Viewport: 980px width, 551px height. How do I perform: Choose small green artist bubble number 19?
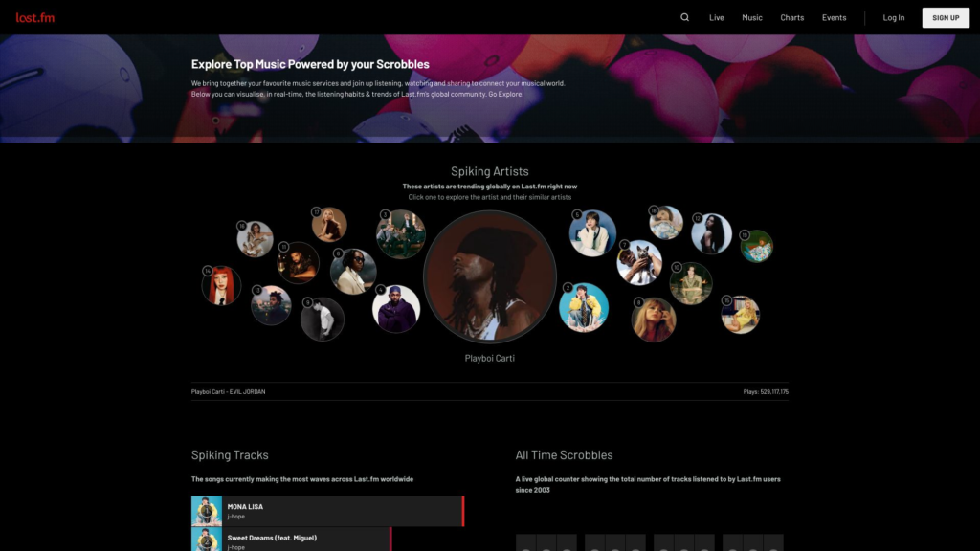(756, 246)
